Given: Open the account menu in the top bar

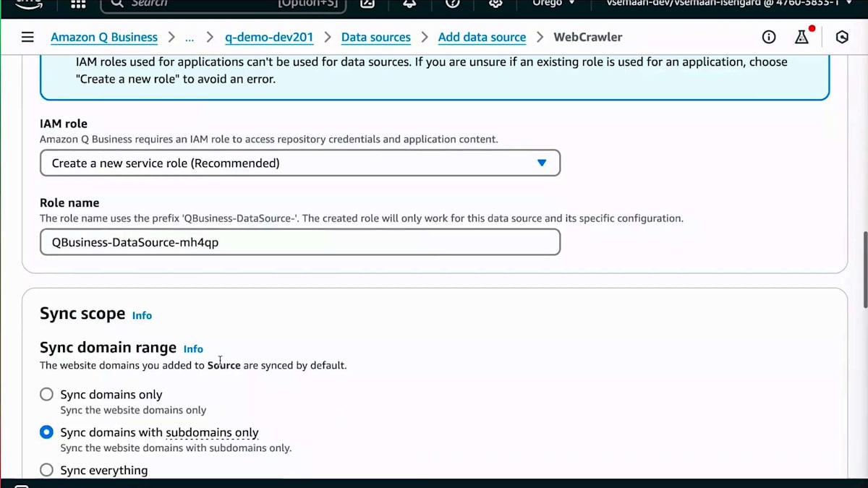Looking at the screenshot, I should point(728,4).
